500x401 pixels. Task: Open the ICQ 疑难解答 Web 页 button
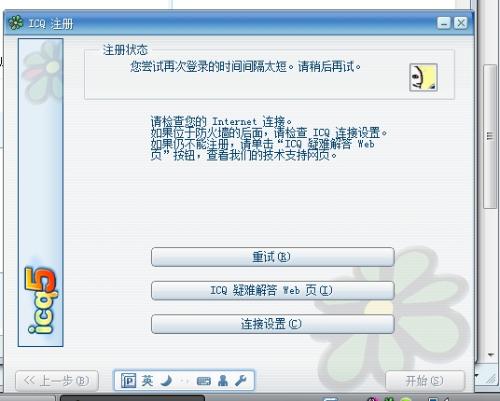pyautogui.click(x=273, y=290)
